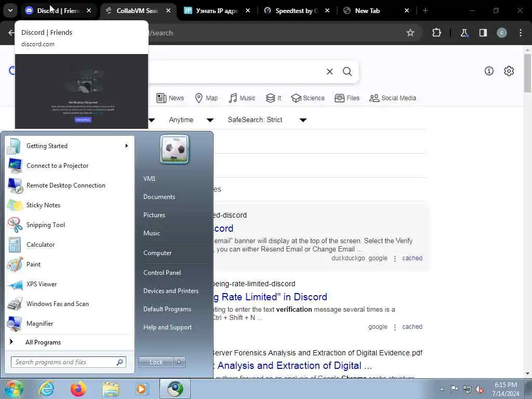Open the tab search dropdown
This screenshot has width=532, height=399.
coord(10,11)
